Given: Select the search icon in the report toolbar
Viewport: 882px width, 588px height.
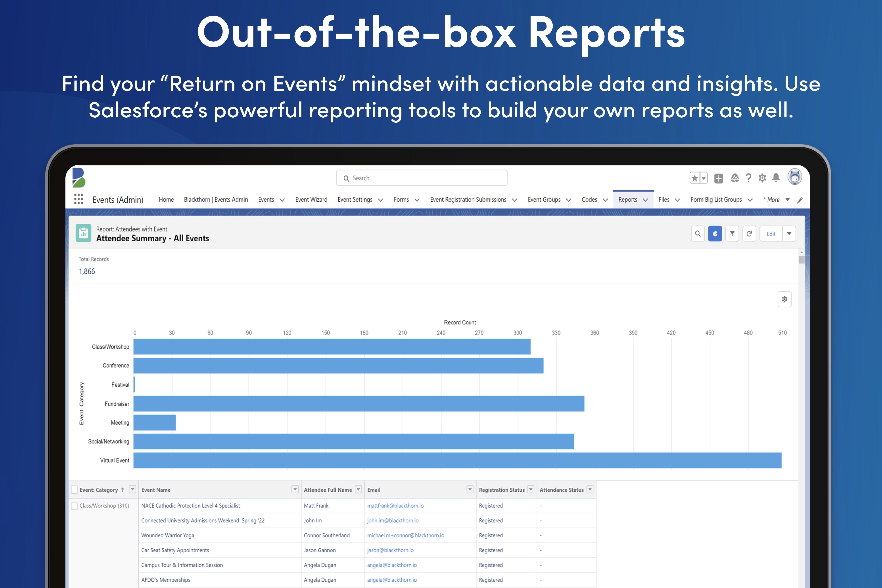Looking at the screenshot, I should pyautogui.click(x=698, y=233).
